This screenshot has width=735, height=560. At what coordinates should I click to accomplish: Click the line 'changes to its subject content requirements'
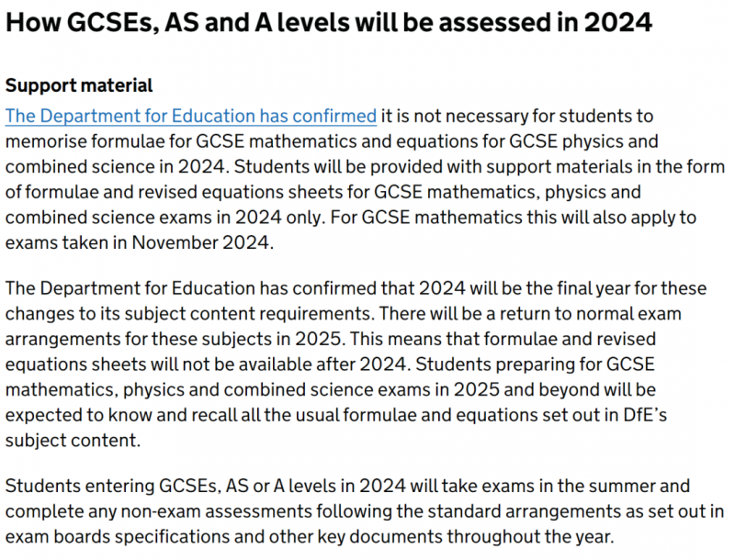pos(343,314)
